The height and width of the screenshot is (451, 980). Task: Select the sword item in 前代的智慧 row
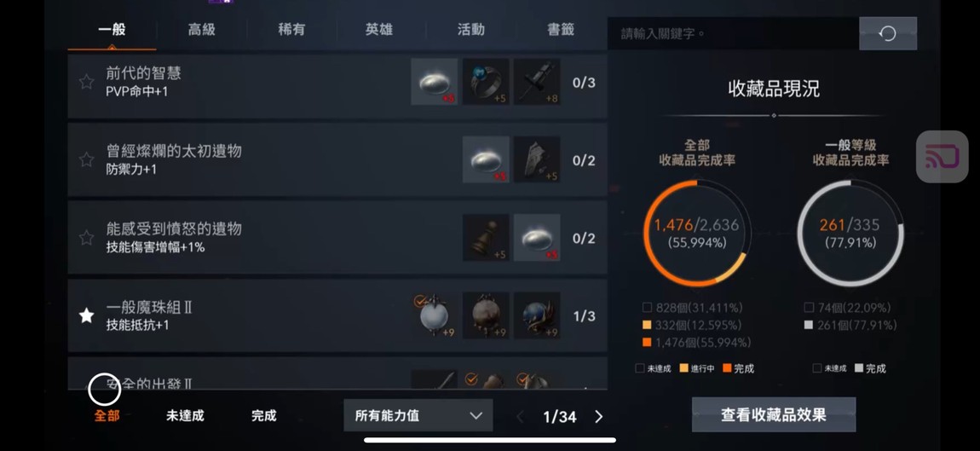click(x=537, y=82)
